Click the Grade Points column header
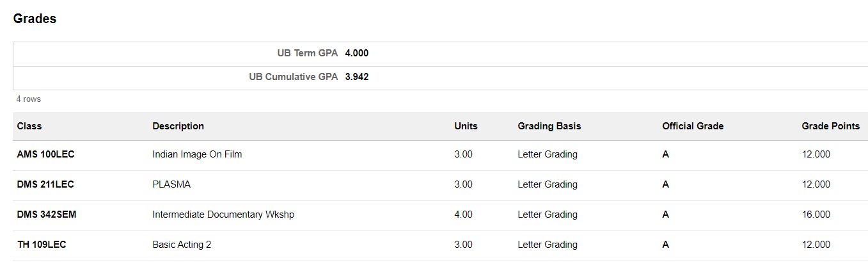Viewport: 868px width, 267px height. tap(830, 126)
